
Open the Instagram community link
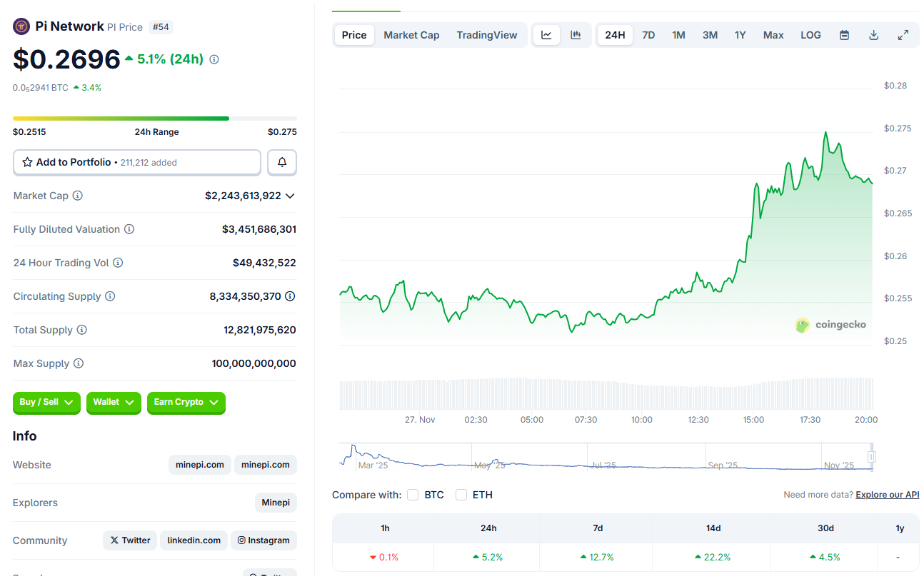point(264,540)
